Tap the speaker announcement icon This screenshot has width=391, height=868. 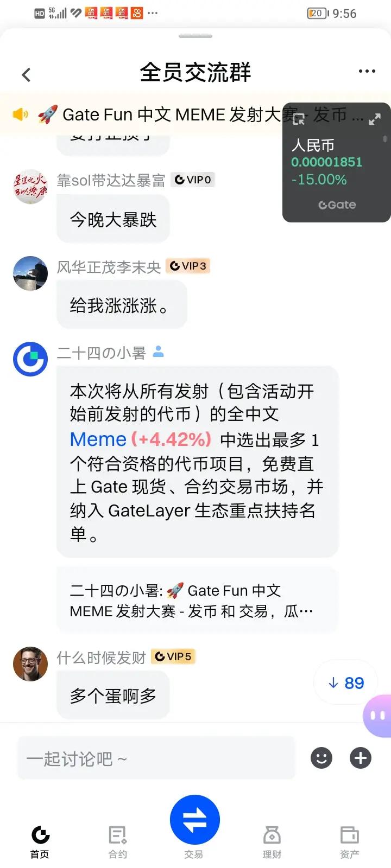point(21,114)
